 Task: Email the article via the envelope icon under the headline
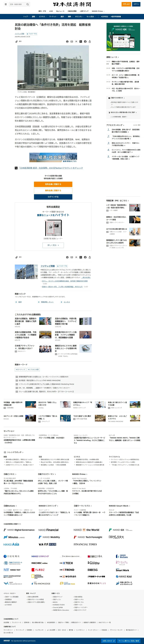[72, 42]
